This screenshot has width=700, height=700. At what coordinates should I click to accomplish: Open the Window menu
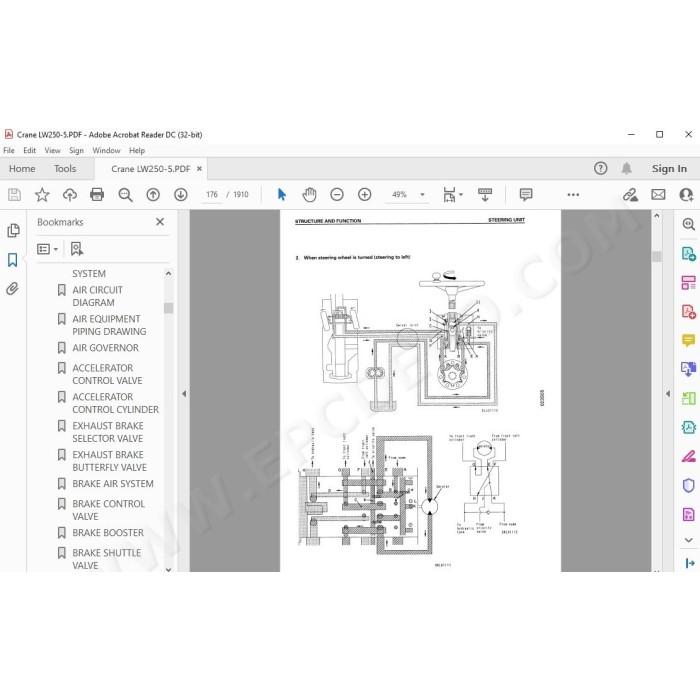106,150
